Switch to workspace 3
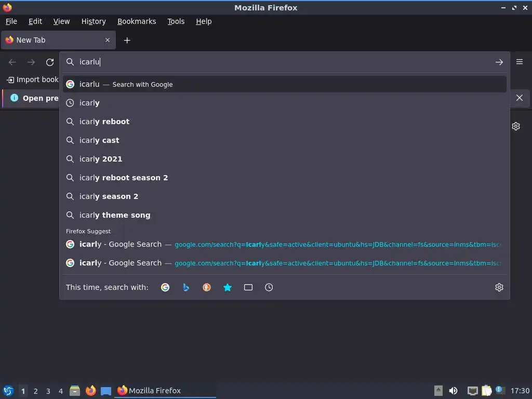Viewport: 532px width, 399px height. pyautogui.click(x=48, y=391)
